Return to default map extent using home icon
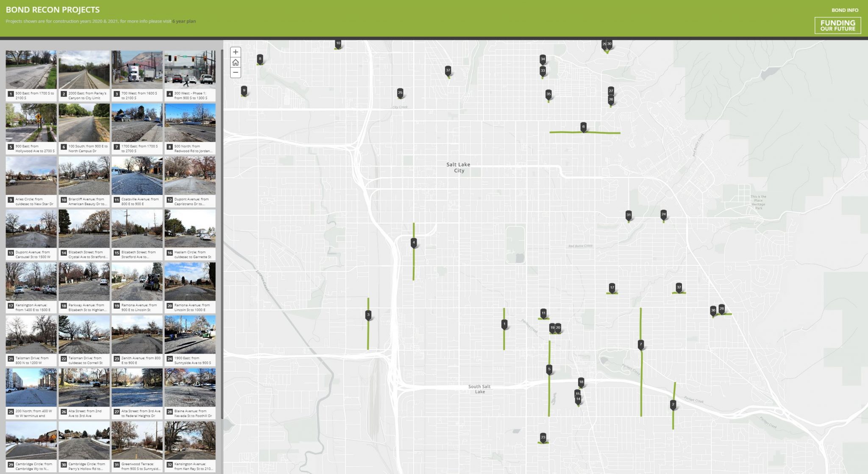The height and width of the screenshot is (474, 868). click(236, 63)
